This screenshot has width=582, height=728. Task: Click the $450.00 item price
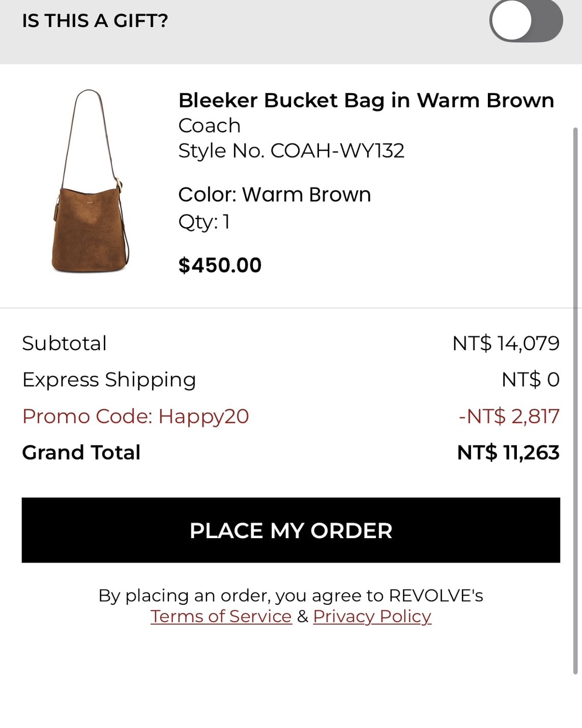(220, 265)
